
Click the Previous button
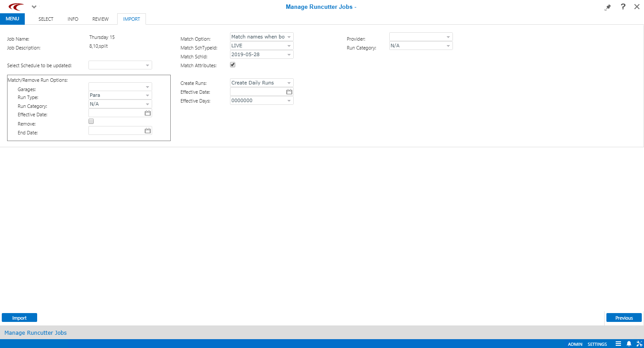[x=624, y=317]
